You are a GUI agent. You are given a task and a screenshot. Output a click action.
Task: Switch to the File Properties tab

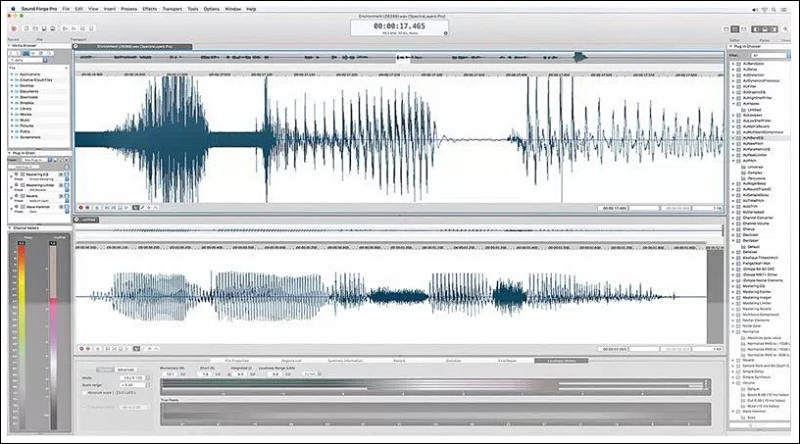coord(237,361)
